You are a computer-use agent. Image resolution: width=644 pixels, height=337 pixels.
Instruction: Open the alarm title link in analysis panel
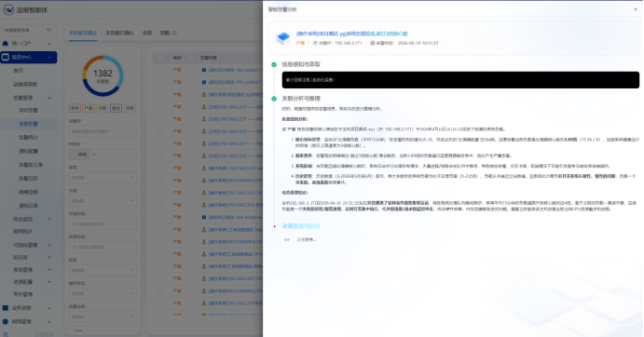(x=352, y=34)
